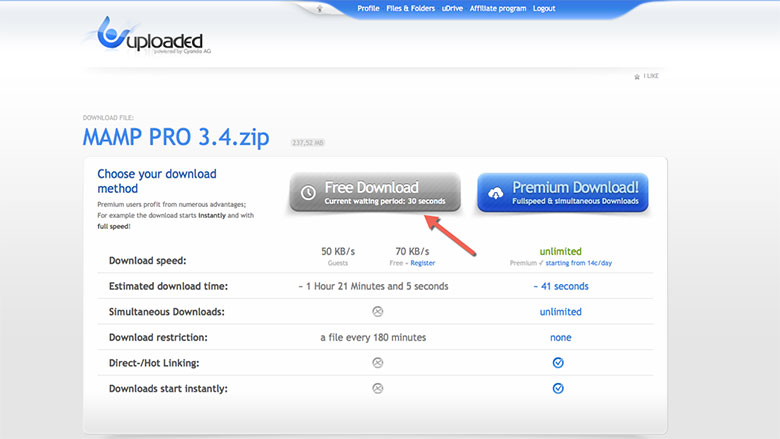Click the Register link under 70 KB/s

pyautogui.click(x=422, y=262)
